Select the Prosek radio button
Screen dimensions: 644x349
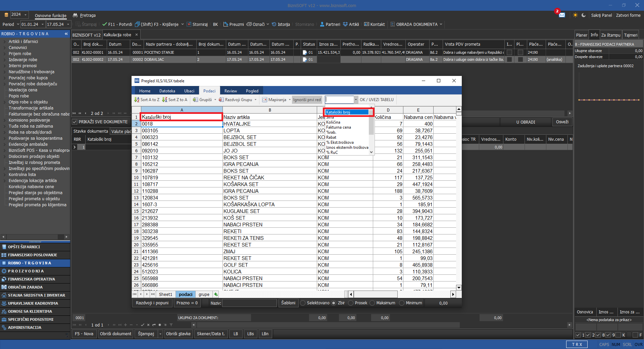click(x=351, y=303)
